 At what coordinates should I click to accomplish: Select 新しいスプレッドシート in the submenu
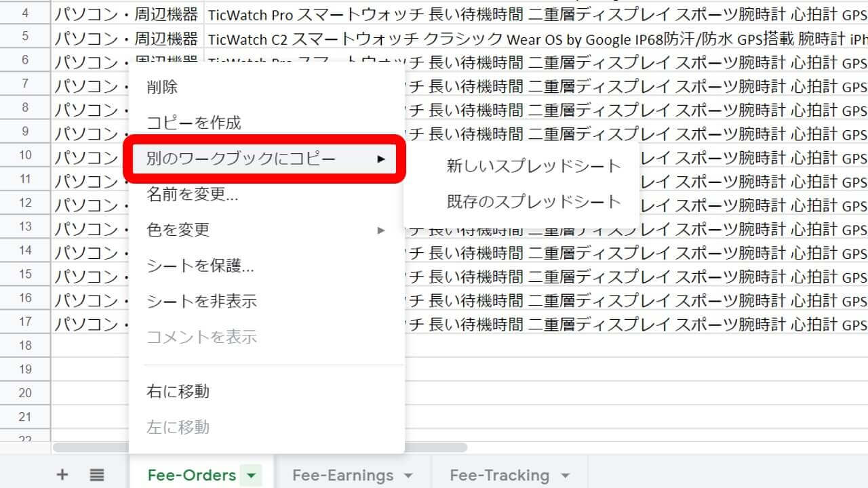click(534, 166)
